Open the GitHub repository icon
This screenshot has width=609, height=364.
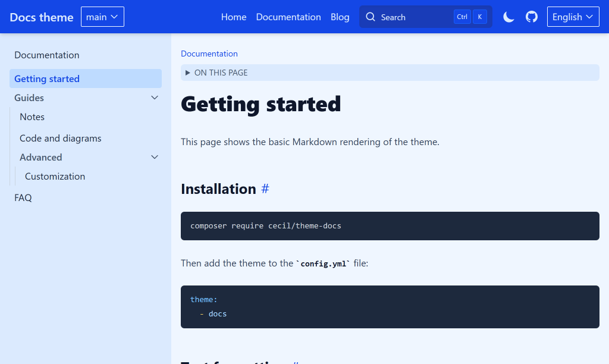531,17
